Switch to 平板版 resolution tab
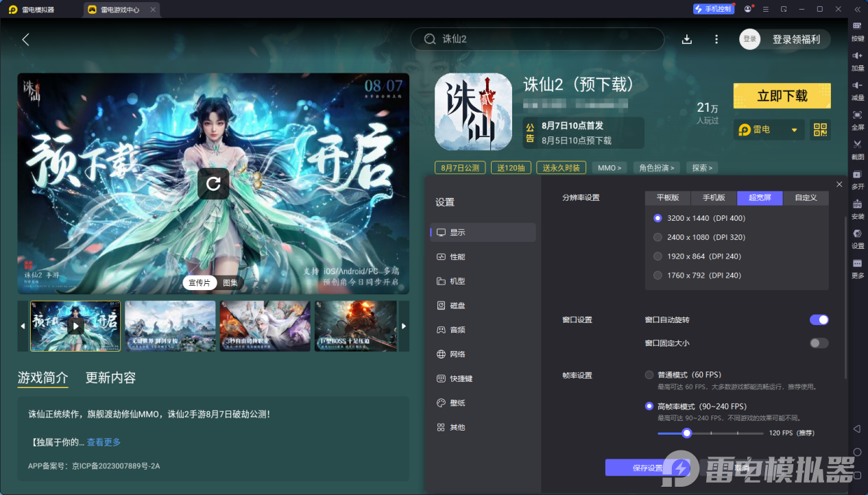This screenshot has width=868, height=495. [668, 197]
